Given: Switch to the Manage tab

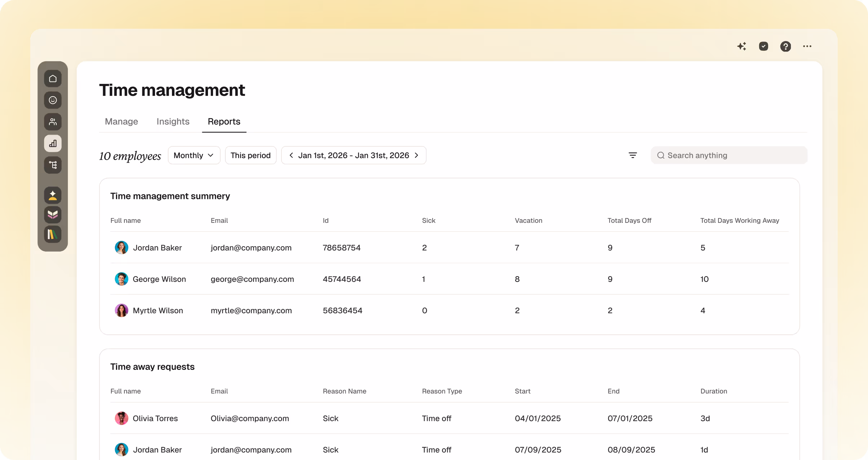Looking at the screenshot, I should point(121,121).
